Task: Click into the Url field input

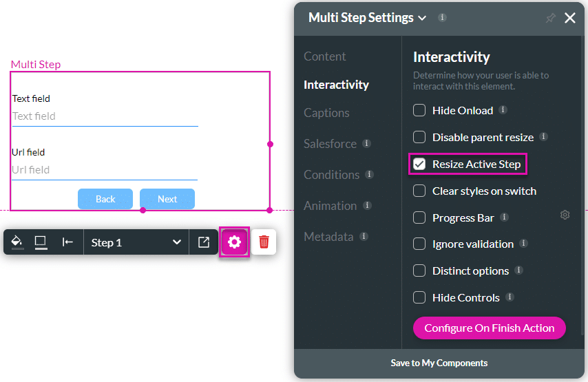Action: click(105, 170)
